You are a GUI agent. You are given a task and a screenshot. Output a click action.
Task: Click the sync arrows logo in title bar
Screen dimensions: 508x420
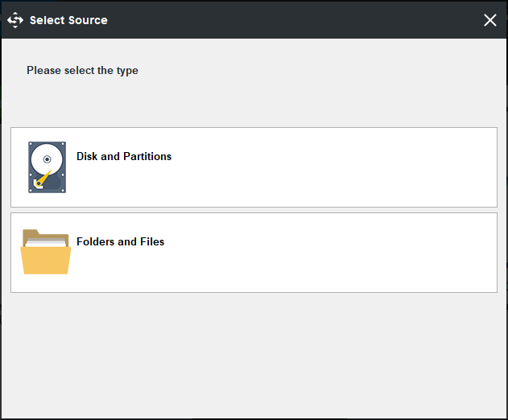click(x=15, y=20)
